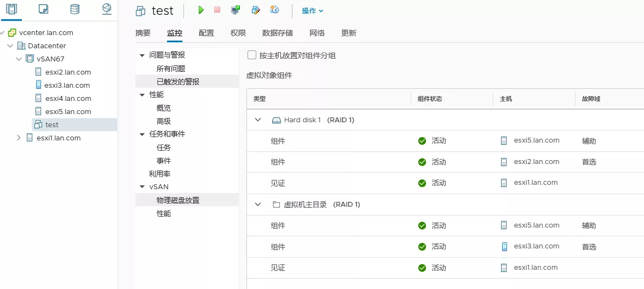This screenshot has width=644, height=289.
Task: Click the 组件状态 column header
Action: click(430, 99)
